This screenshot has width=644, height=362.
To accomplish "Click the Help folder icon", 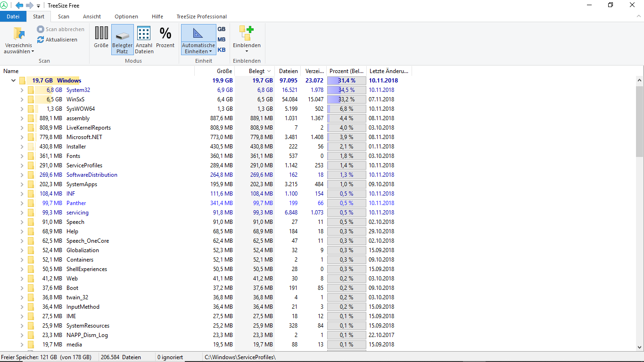I will [x=31, y=231].
